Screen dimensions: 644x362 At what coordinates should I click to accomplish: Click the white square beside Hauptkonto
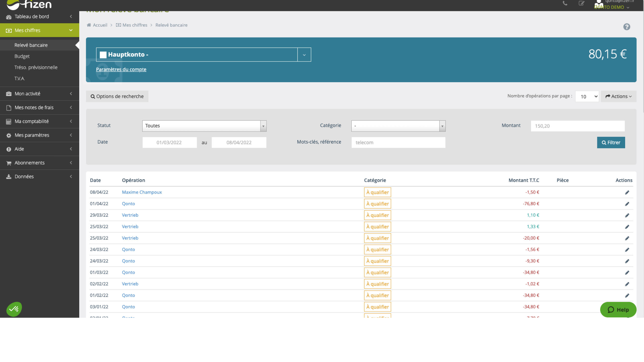pyautogui.click(x=103, y=55)
